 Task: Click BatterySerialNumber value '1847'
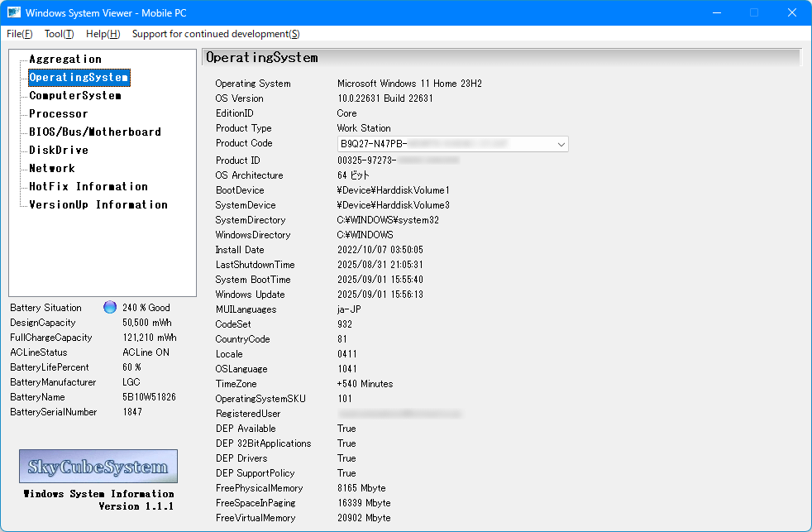[132, 412]
